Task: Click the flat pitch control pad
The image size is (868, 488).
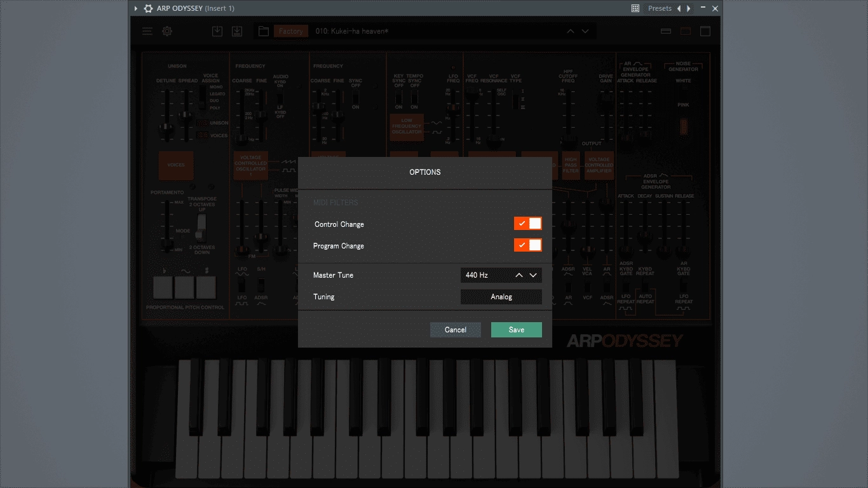Action: pyautogui.click(x=163, y=288)
